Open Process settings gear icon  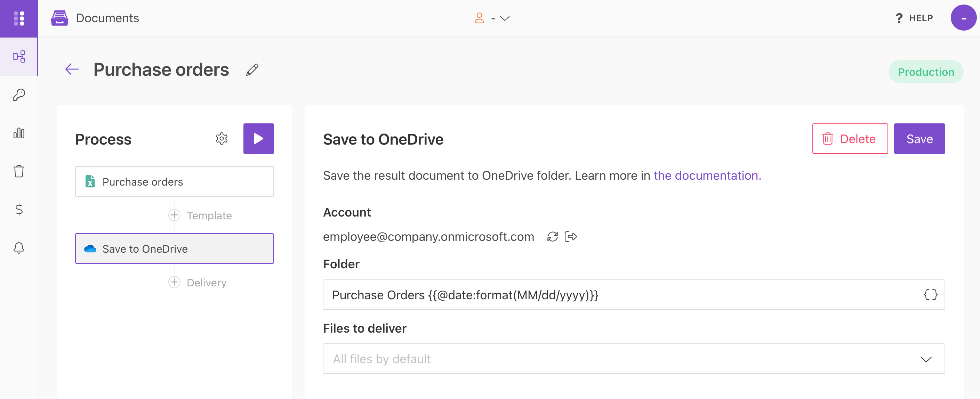222,138
